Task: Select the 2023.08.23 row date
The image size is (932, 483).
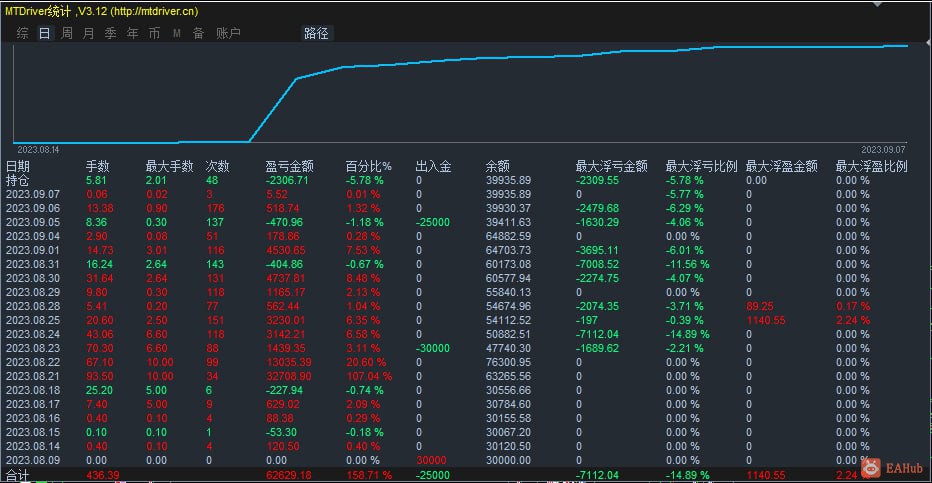Action: (x=33, y=348)
